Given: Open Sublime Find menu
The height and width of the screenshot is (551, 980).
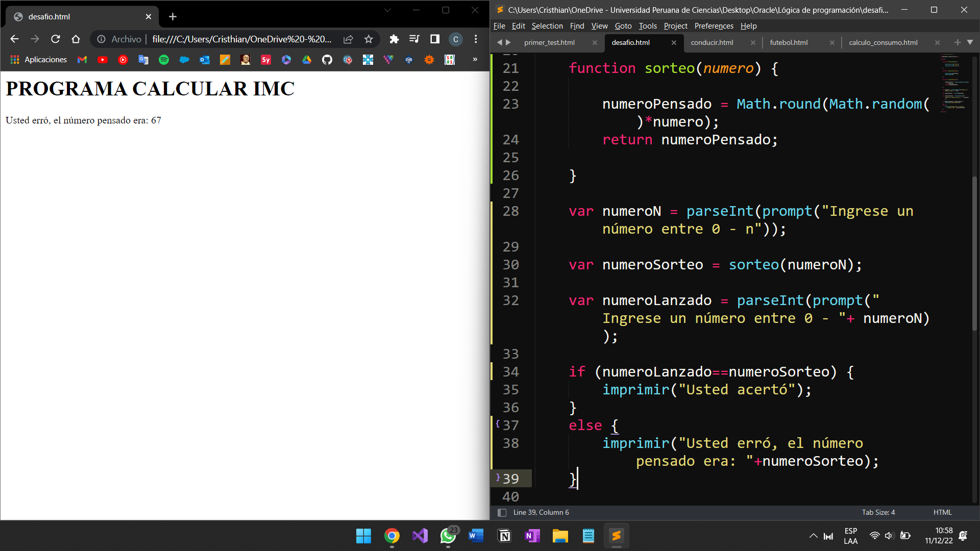Looking at the screenshot, I should pyautogui.click(x=577, y=26).
